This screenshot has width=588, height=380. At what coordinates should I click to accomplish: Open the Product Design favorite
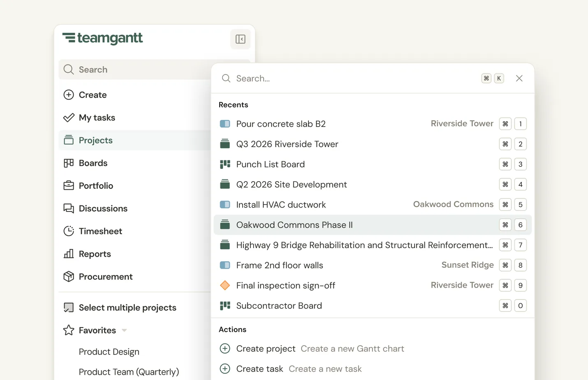click(109, 352)
